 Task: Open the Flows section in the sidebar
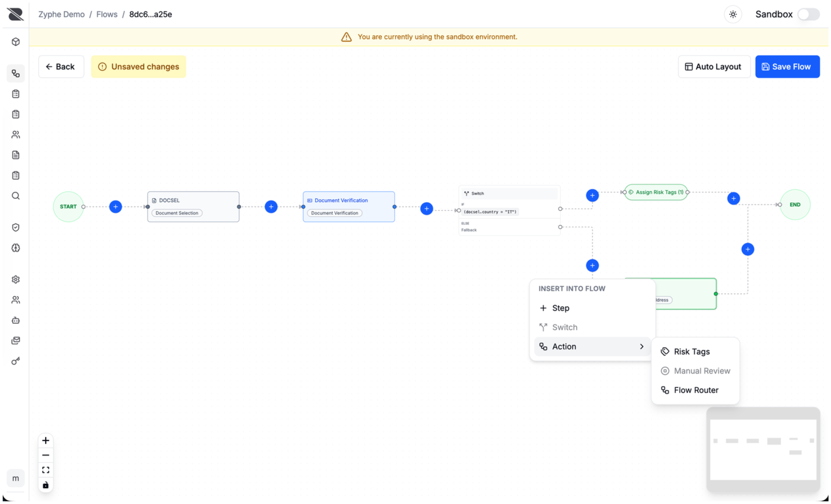[x=16, y=73]
